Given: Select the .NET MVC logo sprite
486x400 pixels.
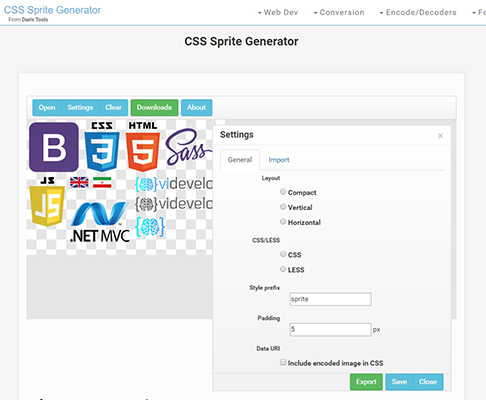Looking at the screenshot, I should click(x=100, y=222).
